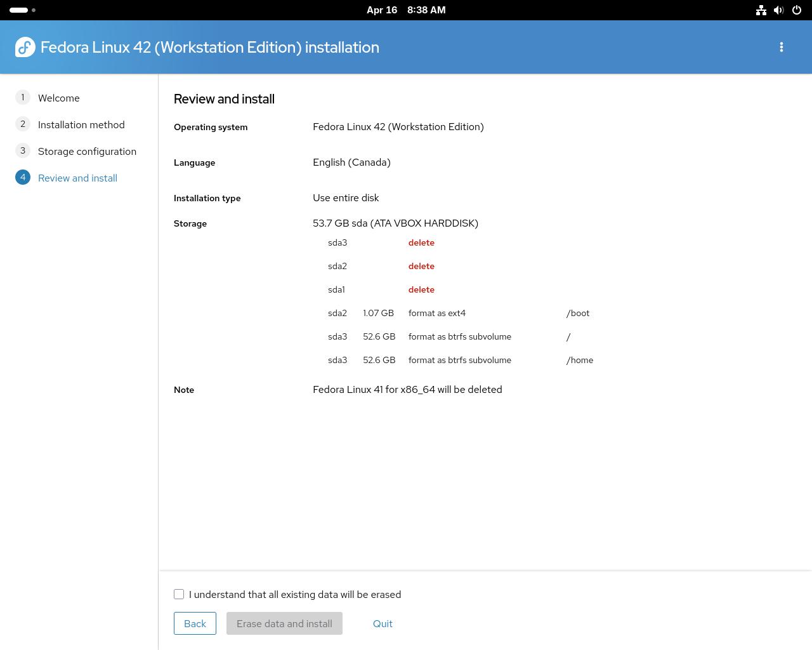Check 'I understand that all existing data will be erased'
Screen dimensions: 812x650
click(179, 594)
